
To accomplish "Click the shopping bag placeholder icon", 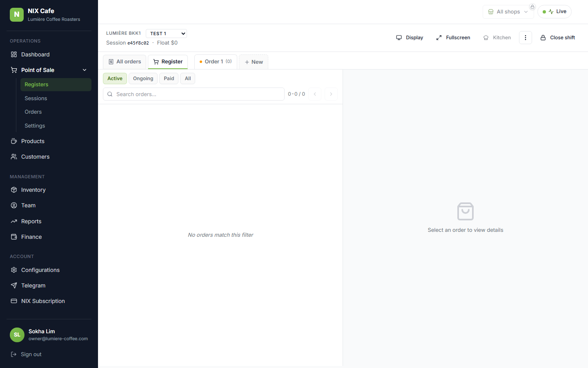I will (465, 211).
